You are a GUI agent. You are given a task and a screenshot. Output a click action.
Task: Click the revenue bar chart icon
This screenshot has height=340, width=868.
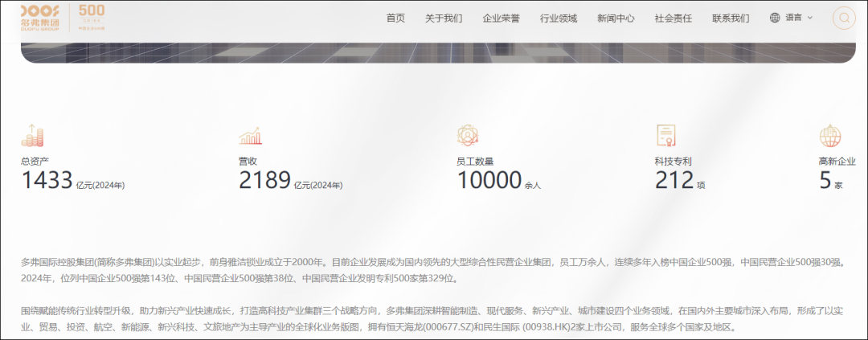[x=250, y=136]
